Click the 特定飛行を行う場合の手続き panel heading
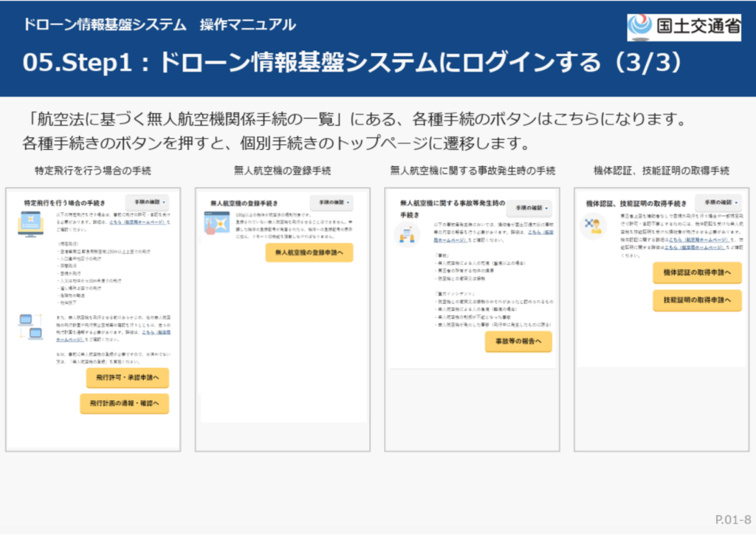The width and height of the screenshot is (756, 535). pyautogui.click(x=65, y=202)
